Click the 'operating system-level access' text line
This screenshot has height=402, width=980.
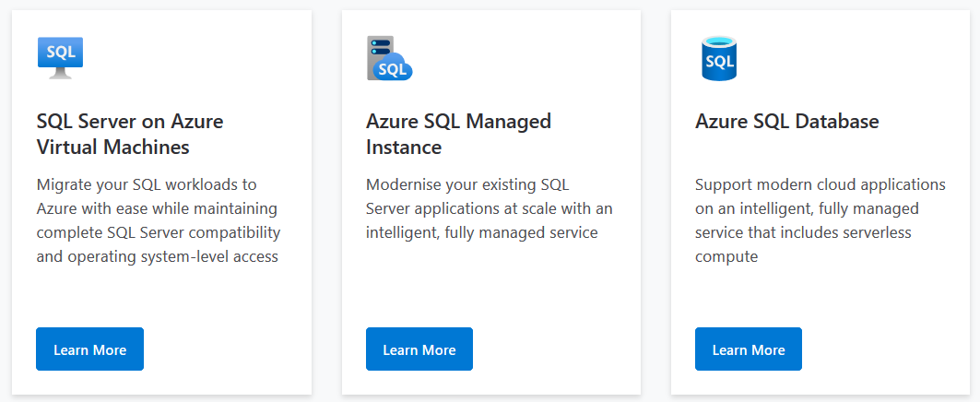pos(157,256)
